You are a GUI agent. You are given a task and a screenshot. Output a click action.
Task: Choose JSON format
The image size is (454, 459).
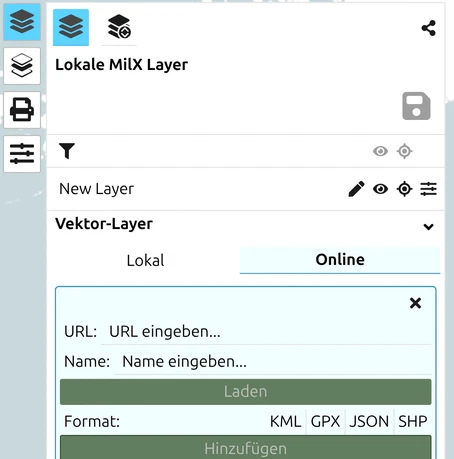click(x=369, y=421)
